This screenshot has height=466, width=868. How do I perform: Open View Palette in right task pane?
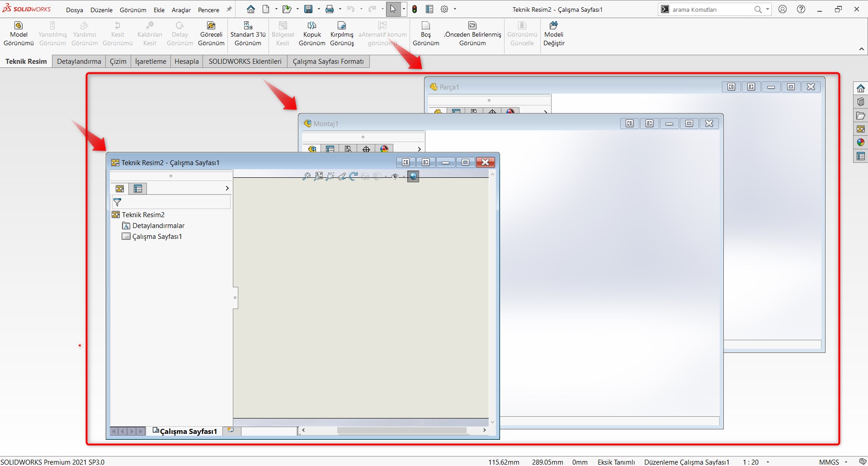point(861,129)
